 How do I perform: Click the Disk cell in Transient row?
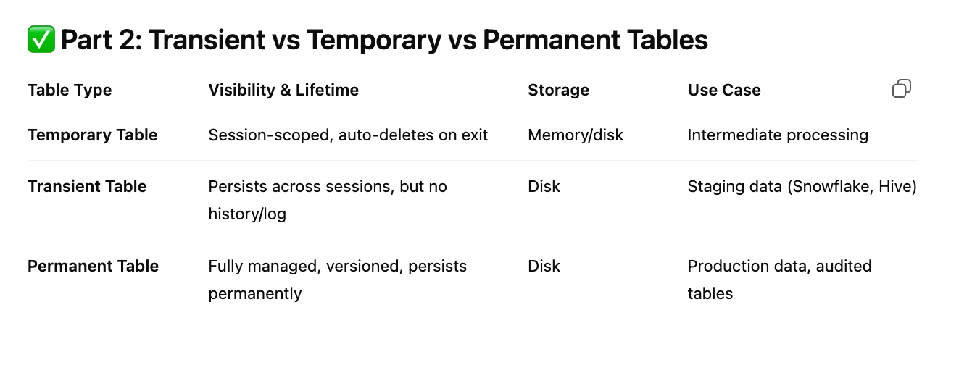(544, 187)
